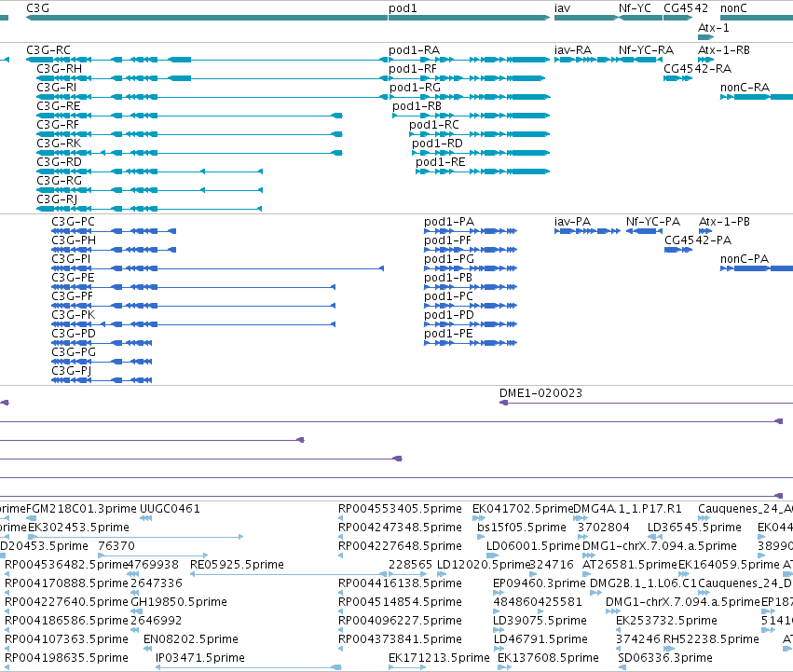Open EST LD36545.5prime
793x672 pixels.
pyautogui.click(x=694, y=528)
